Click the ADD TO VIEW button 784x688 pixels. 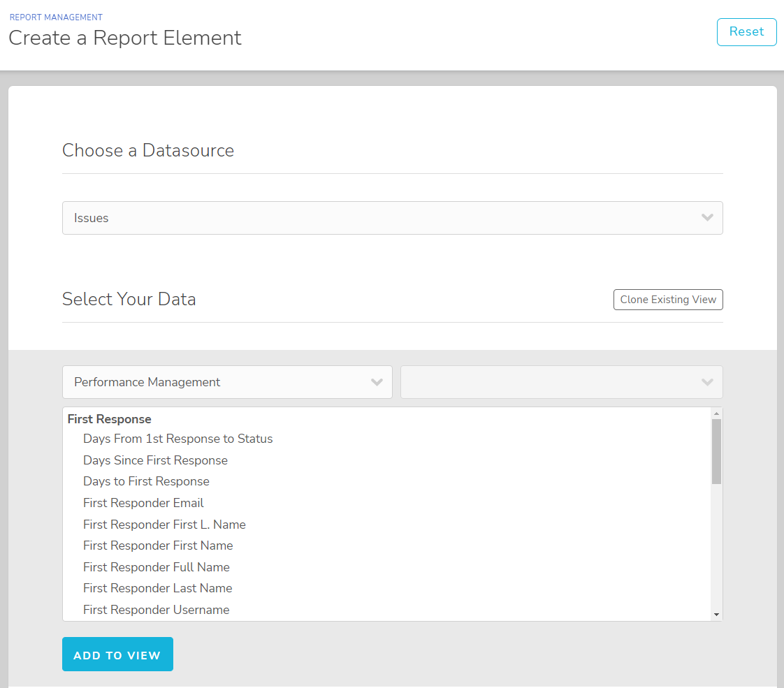pyautogui.click(x=117, y=654)
